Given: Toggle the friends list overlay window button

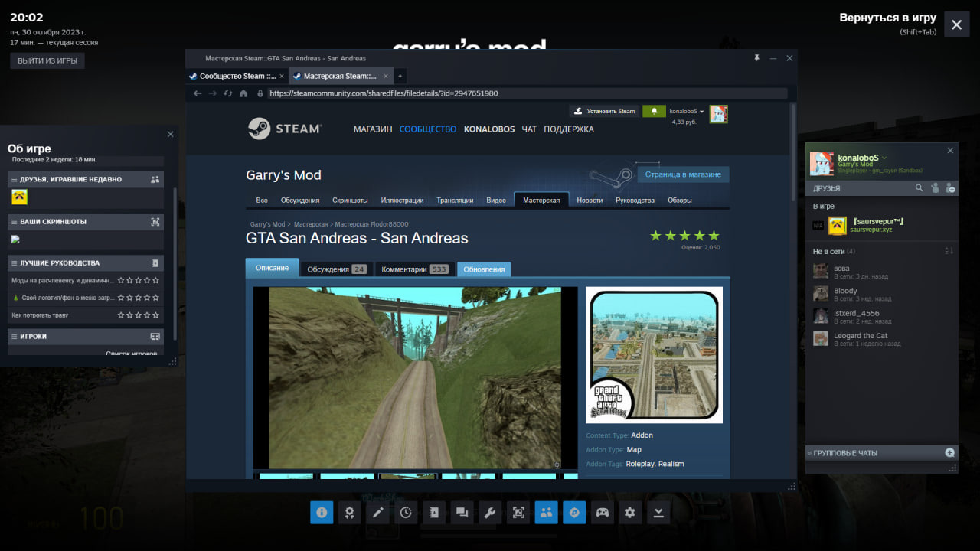Looking at the screenshot, I should pyautogui.click(x=547, y=513).
